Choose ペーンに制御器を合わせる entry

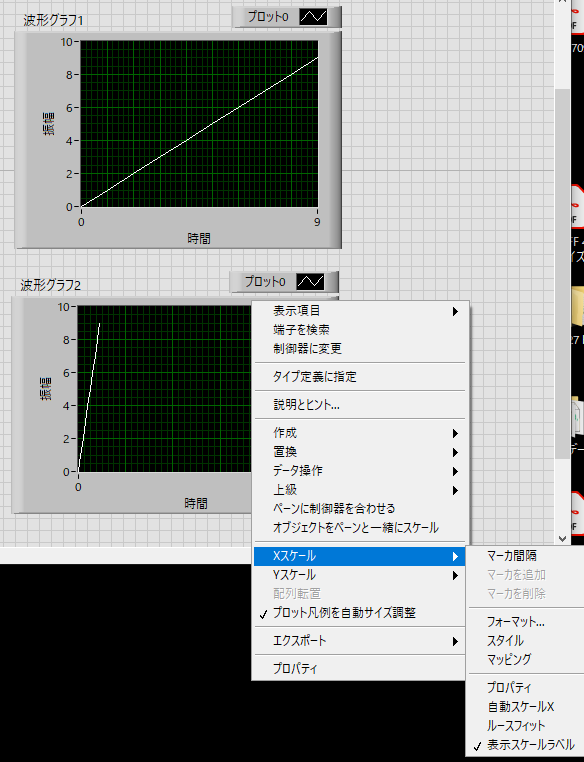pos(360,508)
